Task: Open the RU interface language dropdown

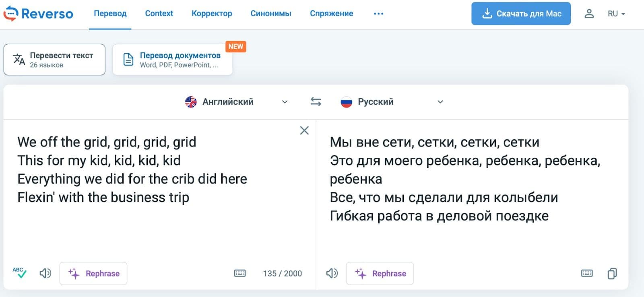Action: click(x=616, y=14)
